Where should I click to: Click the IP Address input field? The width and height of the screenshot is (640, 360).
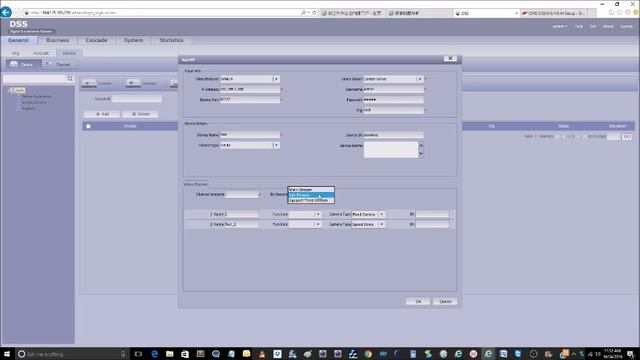click(250, 89)
